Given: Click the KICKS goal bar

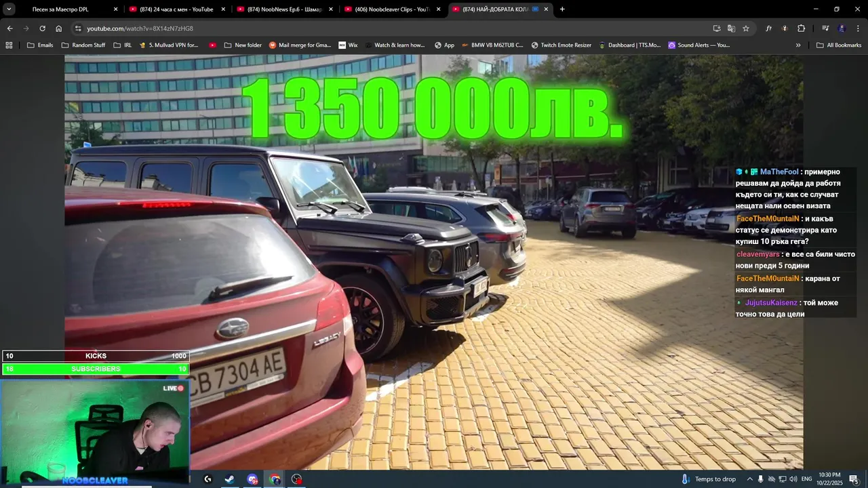Looking at the screenshot, I should (x=96, y=356).
